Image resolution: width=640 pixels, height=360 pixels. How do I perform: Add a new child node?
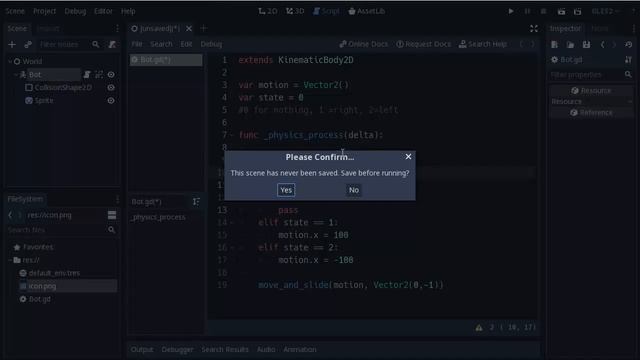click(x=12, y=44)
